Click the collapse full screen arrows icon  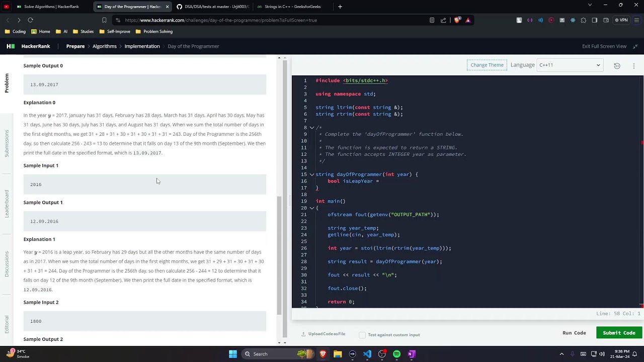click(635, 46)
